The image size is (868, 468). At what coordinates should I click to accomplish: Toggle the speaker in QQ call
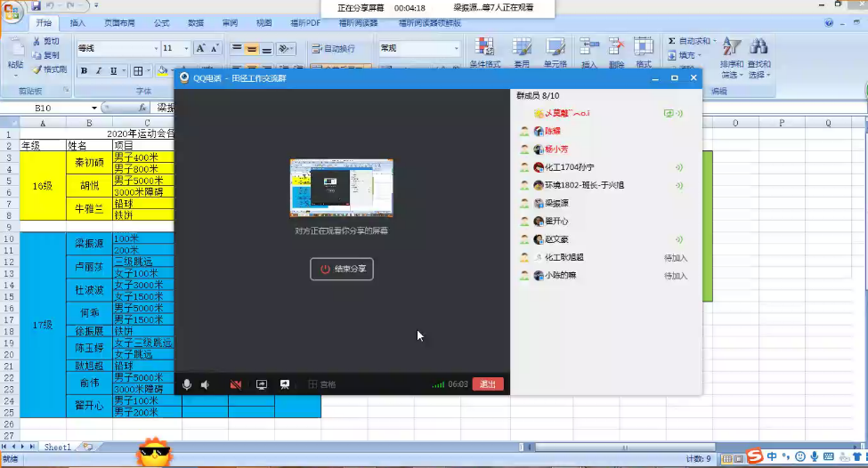pos(206,384)
